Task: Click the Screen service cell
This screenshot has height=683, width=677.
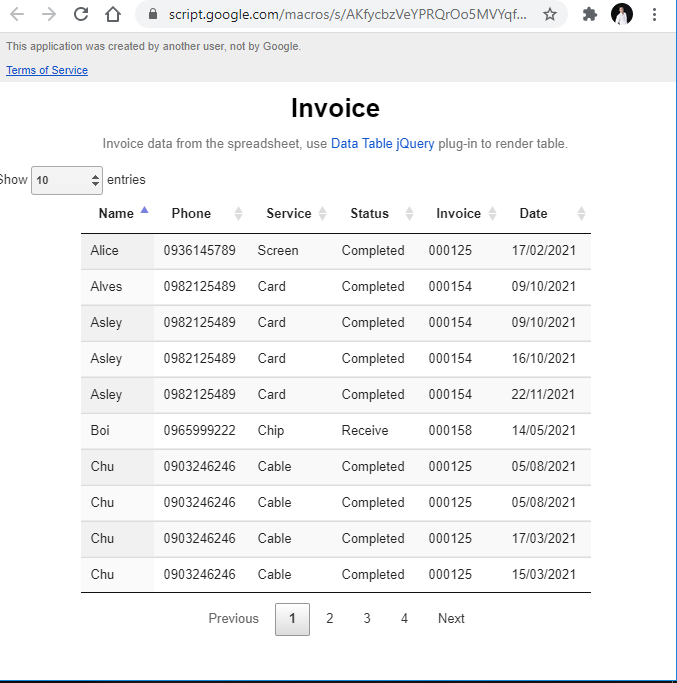Action: pos(278,250)
